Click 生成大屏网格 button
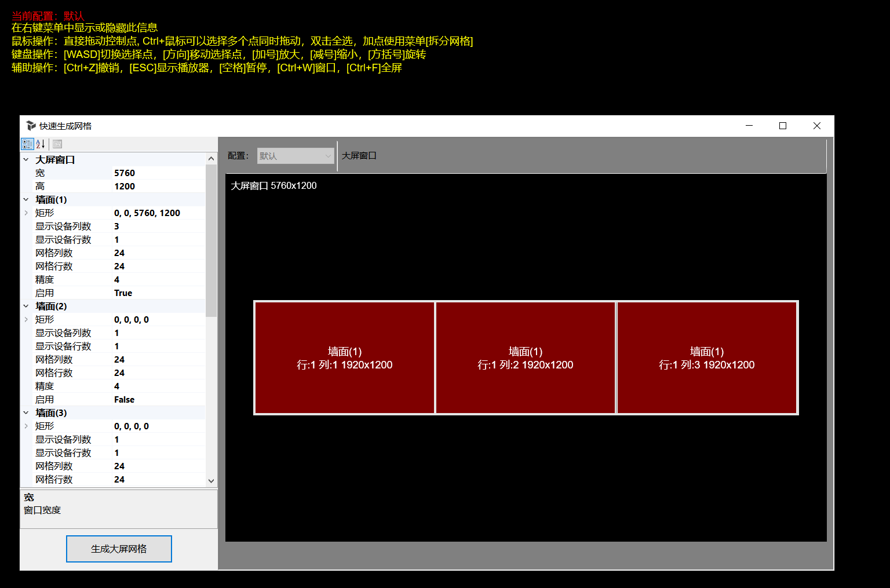This screenshot has width=890, height=588. [x=119, y=549]
